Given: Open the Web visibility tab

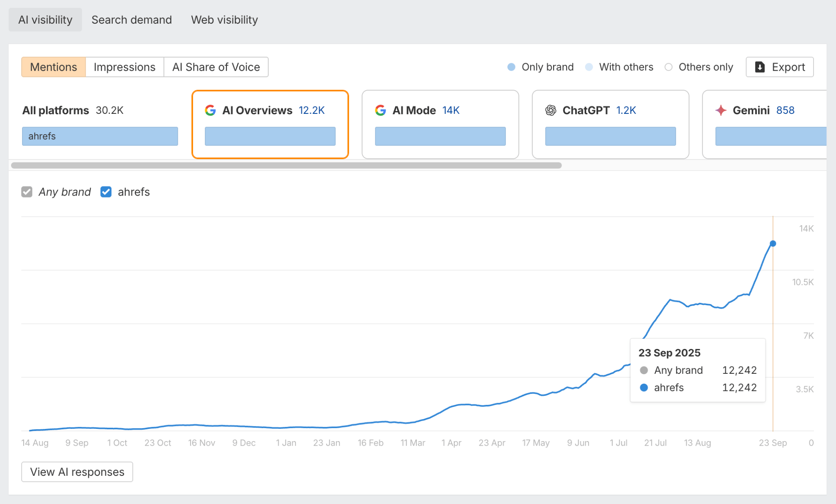Looking at the screenshot, I should [224, 19].
